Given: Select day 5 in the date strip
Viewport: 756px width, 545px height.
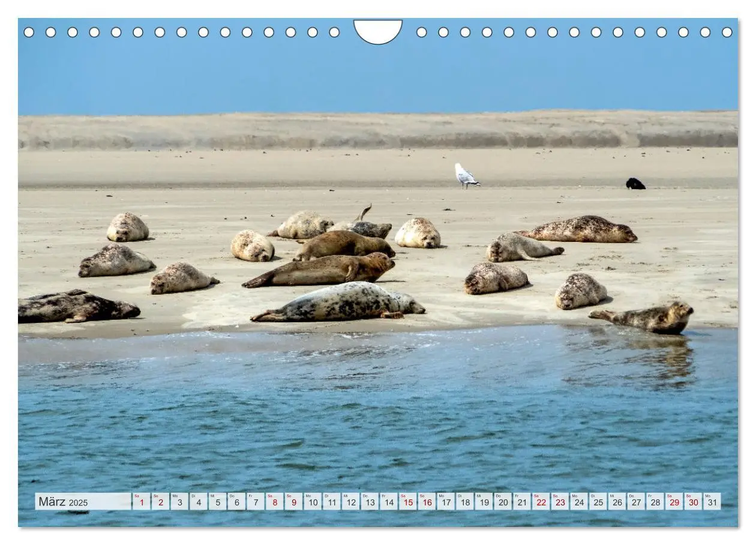Looking at the screenshot, I should [217, 502].
